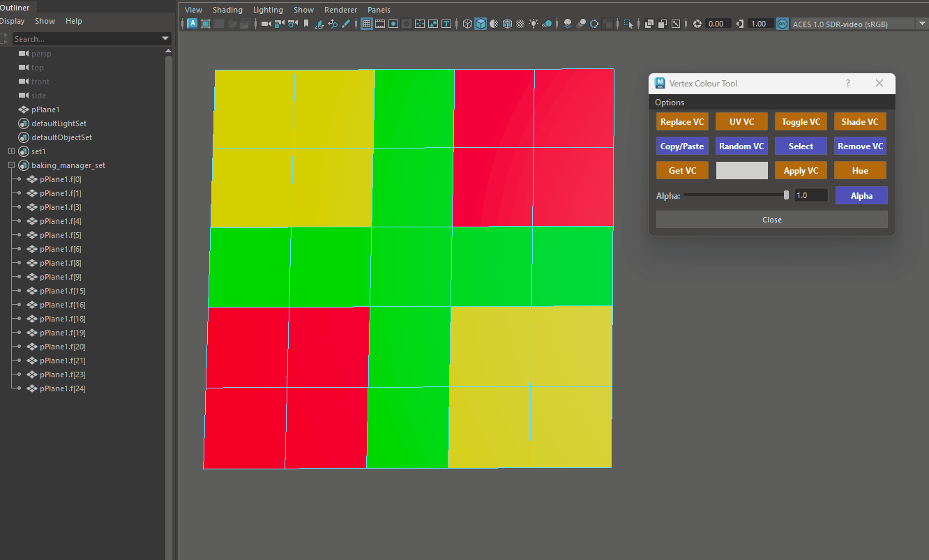Click the Remove VC button
Screen dimensions: 929x560
860,146
